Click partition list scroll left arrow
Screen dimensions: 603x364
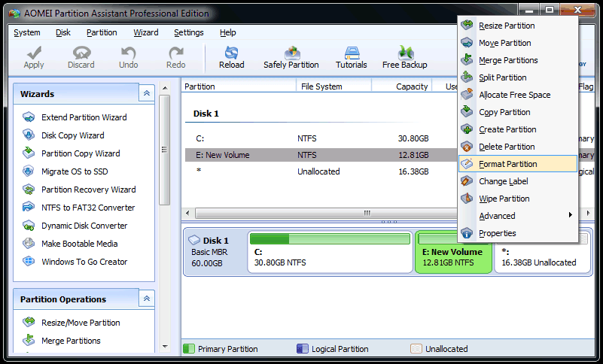click(x=187, y=213)
